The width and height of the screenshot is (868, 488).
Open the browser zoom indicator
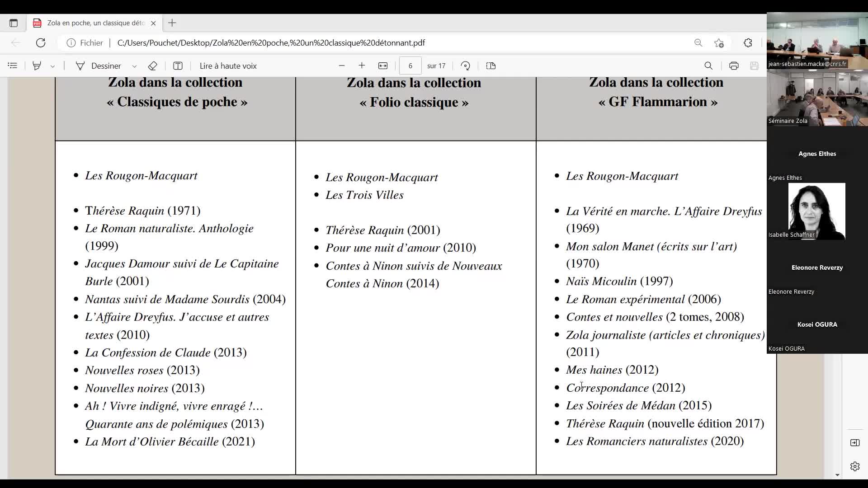point(698,43)
